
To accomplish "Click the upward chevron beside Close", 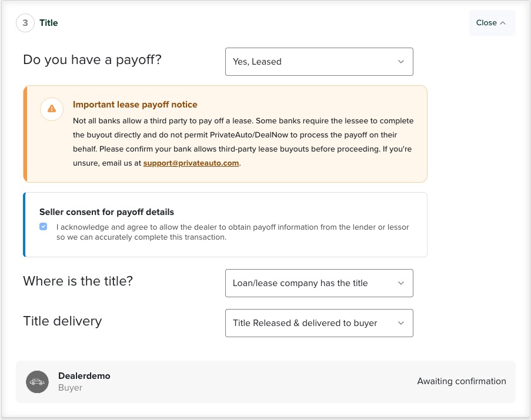I will [503, 23].
